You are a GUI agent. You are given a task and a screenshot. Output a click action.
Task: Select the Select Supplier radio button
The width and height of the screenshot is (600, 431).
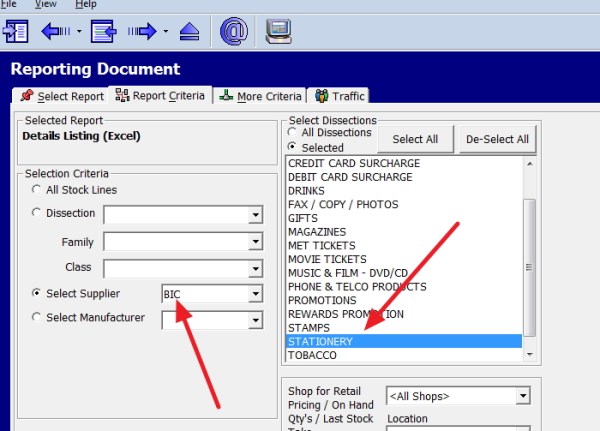click(36, 293)
